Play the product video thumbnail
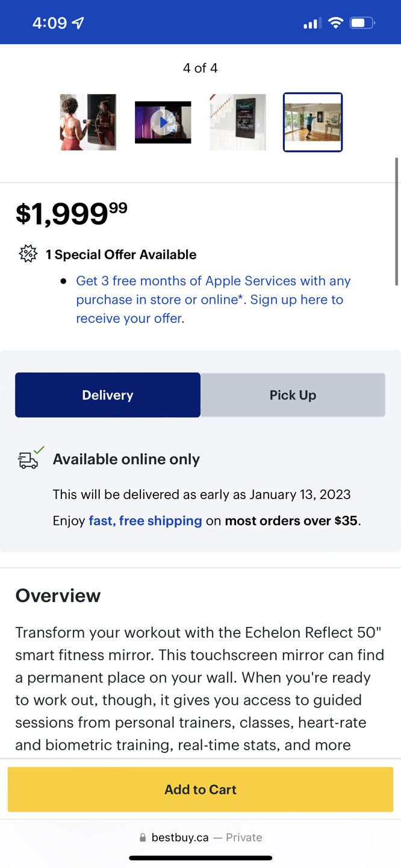This screenshot has width=401, height=868. [163, 122]
